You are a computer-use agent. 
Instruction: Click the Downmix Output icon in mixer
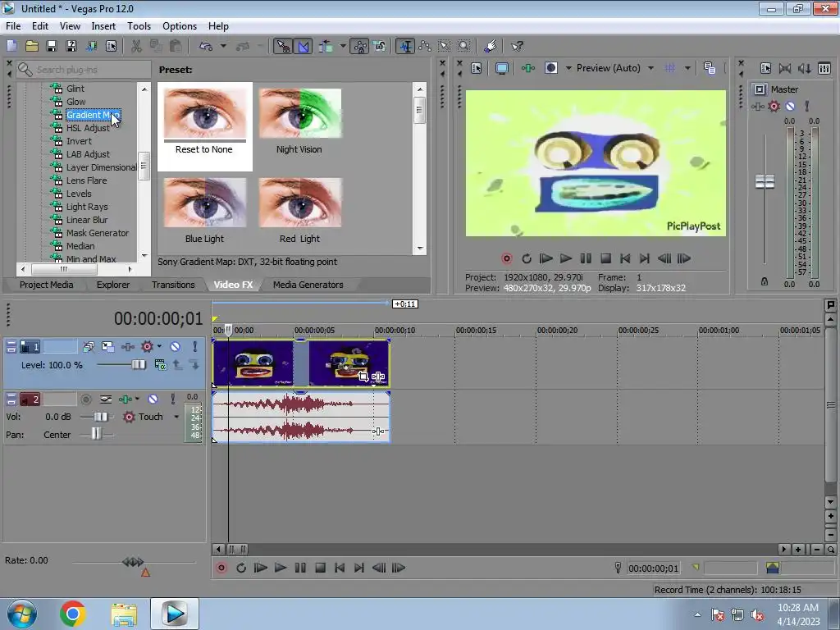coord(785,68)
